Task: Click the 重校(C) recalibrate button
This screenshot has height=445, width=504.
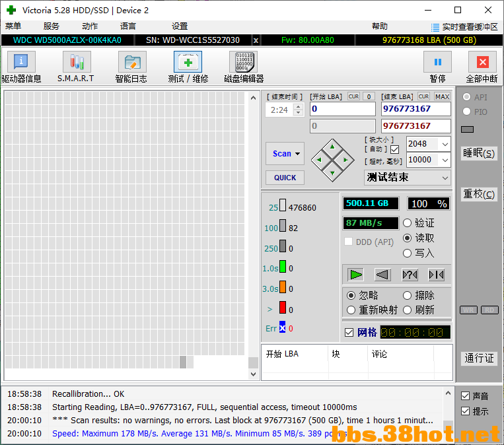Action: pyautogui.click(x=479, y=194)
